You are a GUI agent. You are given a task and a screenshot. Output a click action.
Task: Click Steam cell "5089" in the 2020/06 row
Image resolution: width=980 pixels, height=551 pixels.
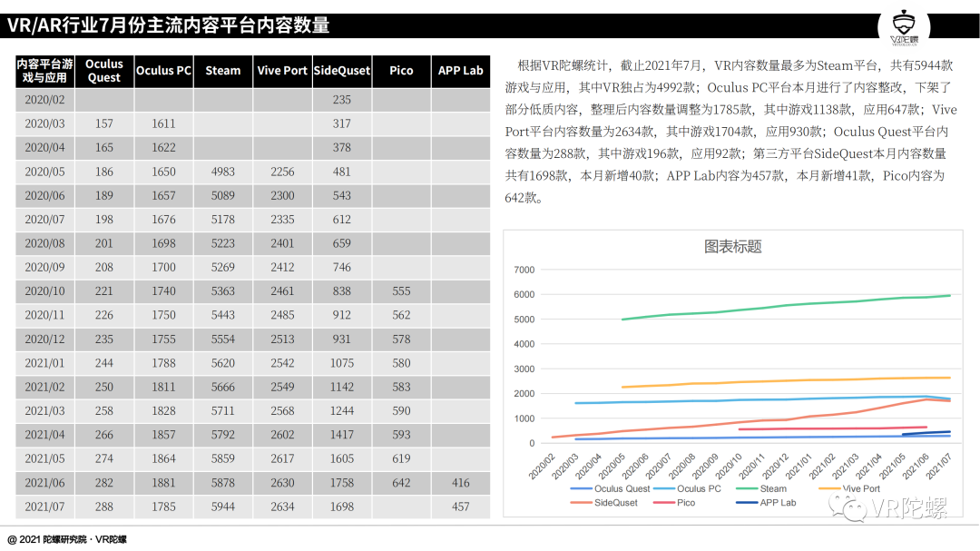[x=223, y=195]
